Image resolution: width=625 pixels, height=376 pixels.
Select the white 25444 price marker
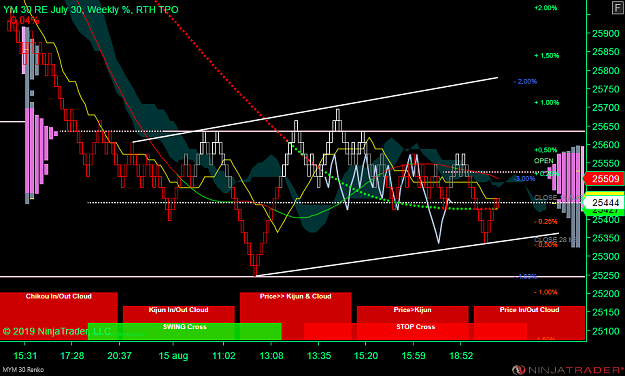pos(603,203)
